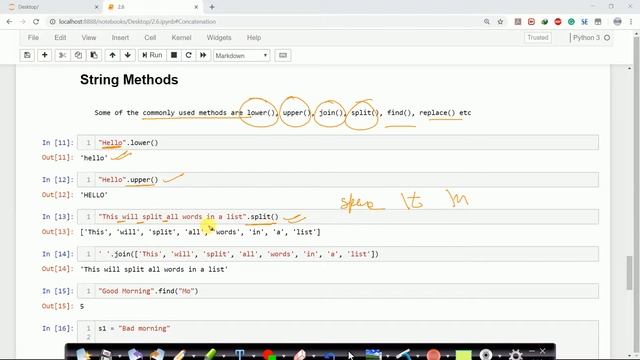
Task: Select the "Hello".upper() code cell
Action: pos(338,180)
